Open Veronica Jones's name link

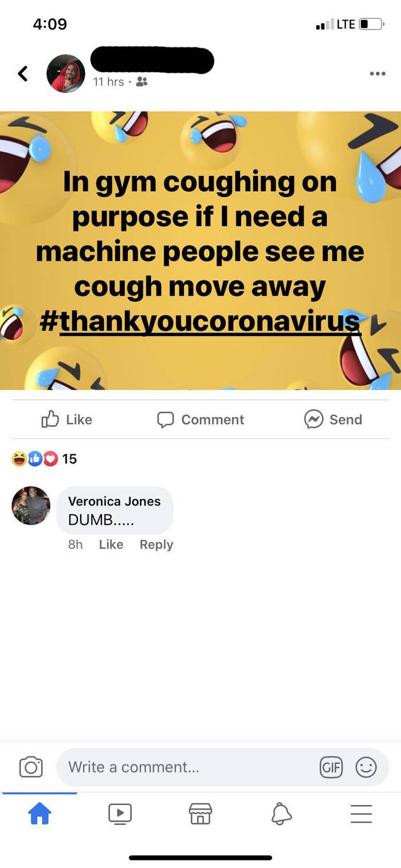[114, 501]
